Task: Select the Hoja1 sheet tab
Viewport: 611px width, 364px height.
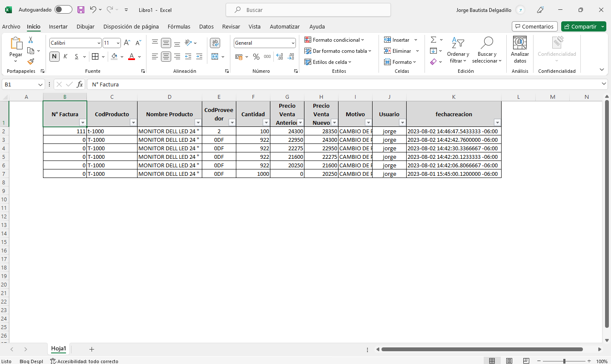Action: pyautogui.click(x=59, y=349)
